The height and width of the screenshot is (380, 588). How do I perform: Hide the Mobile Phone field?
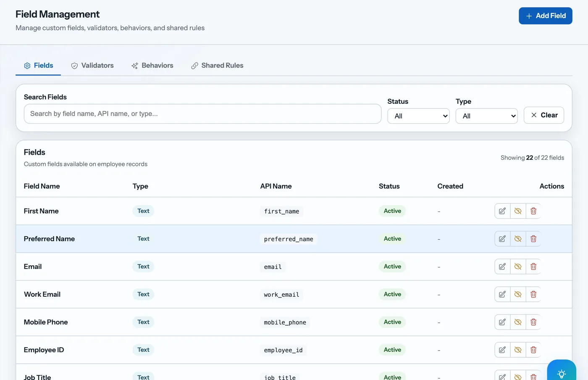[x=518, y=322]
